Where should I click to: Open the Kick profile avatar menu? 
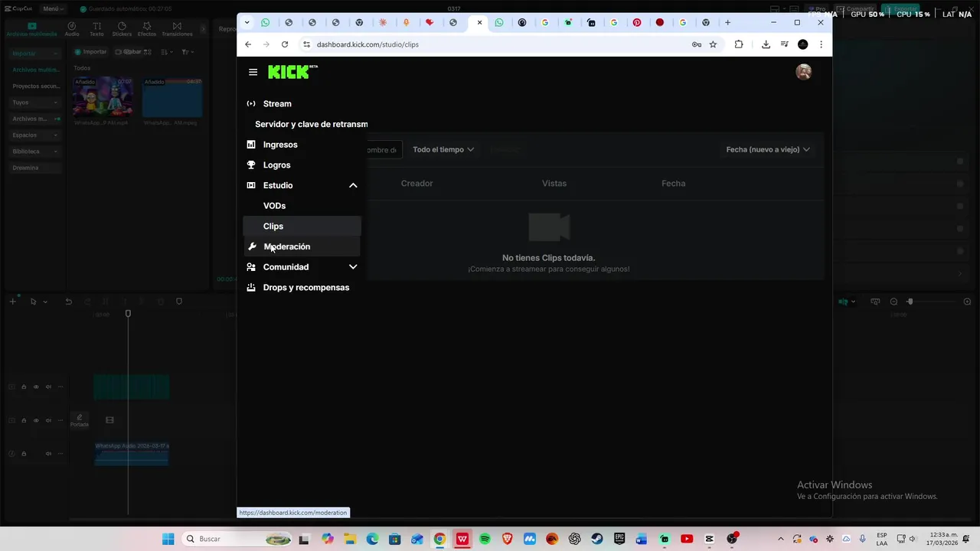[x=803, y=72]
